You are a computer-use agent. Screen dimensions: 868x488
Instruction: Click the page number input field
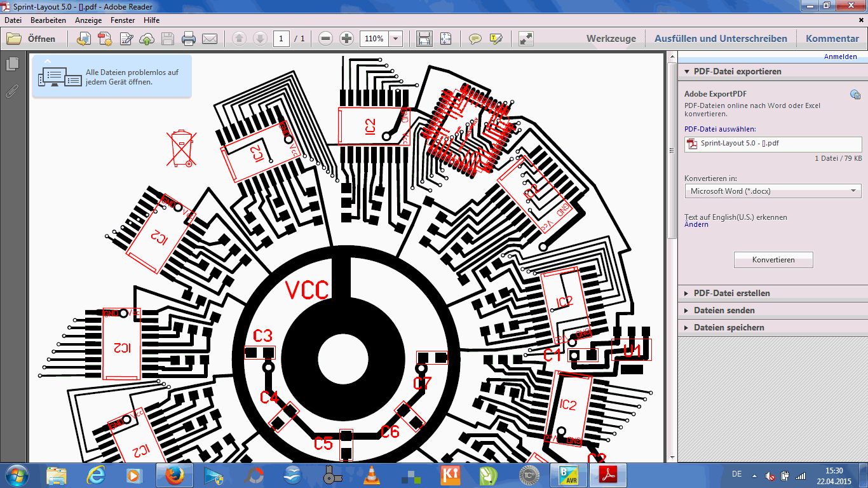pyautogui.click(x=281, y=39)
